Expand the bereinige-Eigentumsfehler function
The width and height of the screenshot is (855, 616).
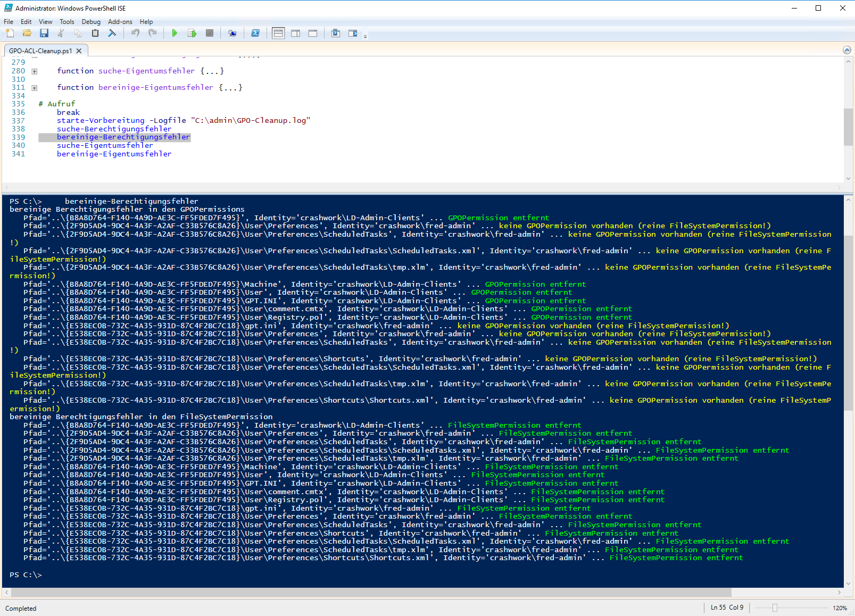pos(34,88)
